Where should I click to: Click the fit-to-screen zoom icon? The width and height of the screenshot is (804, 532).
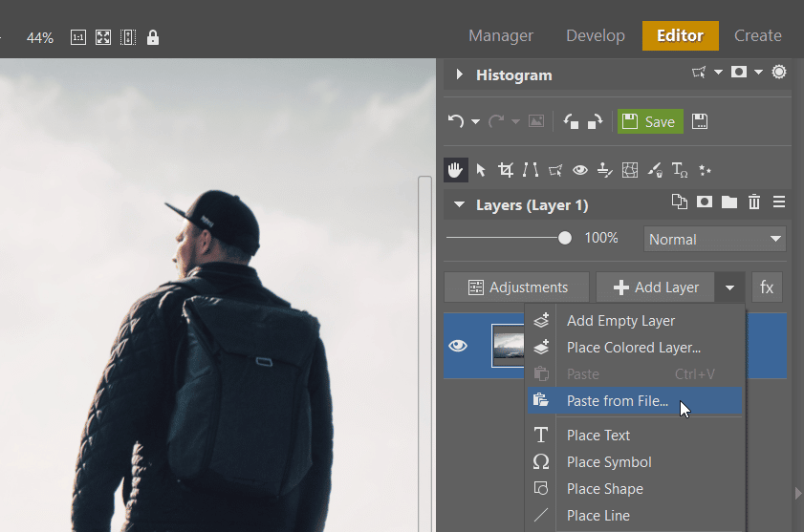tap(103, 37)
